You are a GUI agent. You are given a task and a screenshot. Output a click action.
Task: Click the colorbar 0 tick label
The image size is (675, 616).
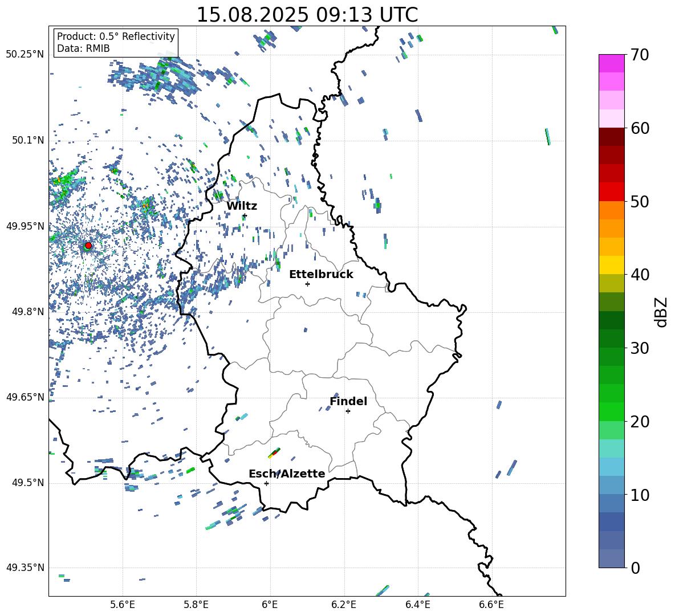(635, 568)
